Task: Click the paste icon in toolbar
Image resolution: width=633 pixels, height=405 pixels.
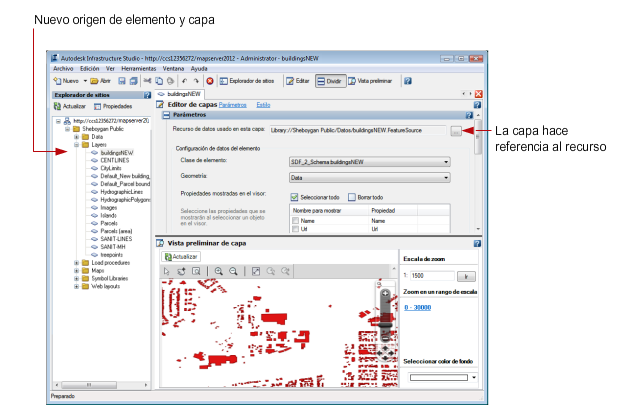Action: 170,81
